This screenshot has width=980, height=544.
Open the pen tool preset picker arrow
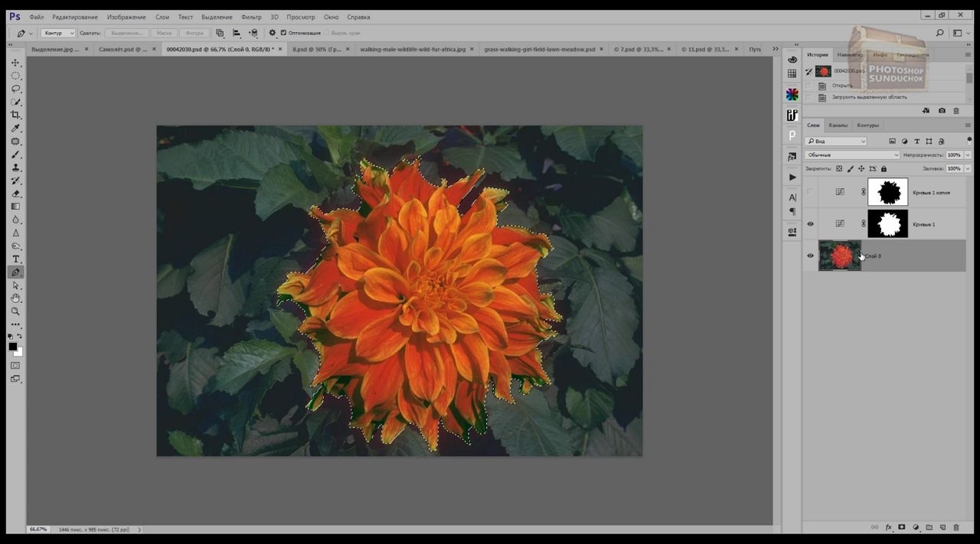coord(31,33)
